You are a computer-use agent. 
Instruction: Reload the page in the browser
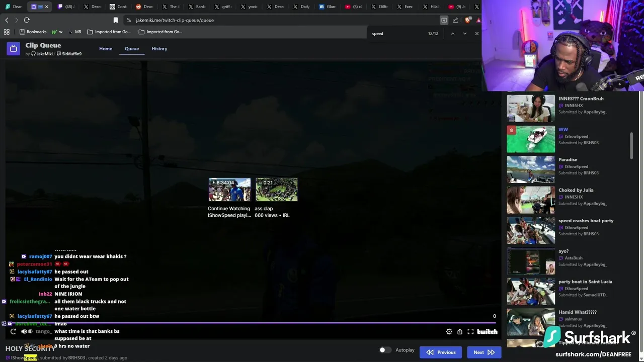pos(27,20)
